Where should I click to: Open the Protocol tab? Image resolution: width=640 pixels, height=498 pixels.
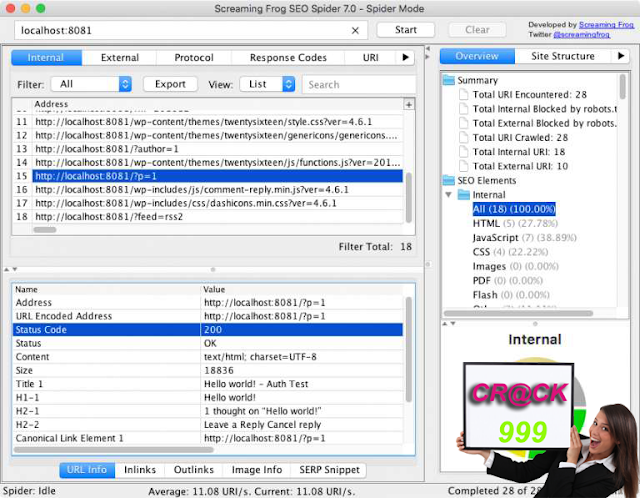(194, 58)
